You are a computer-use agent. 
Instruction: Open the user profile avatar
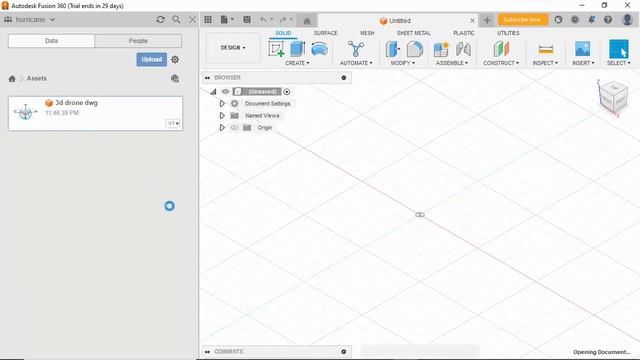point(627,20)
